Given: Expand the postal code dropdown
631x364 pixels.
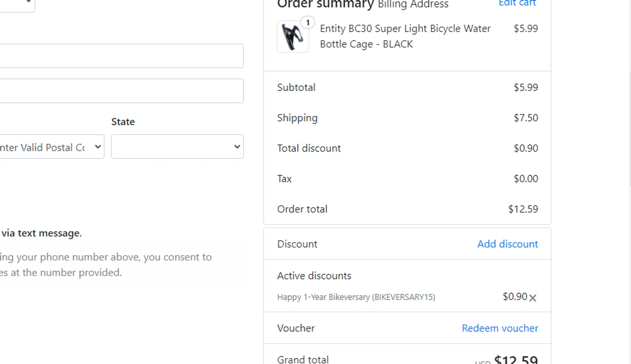Looking at the screenshot, I should (50, 147).
